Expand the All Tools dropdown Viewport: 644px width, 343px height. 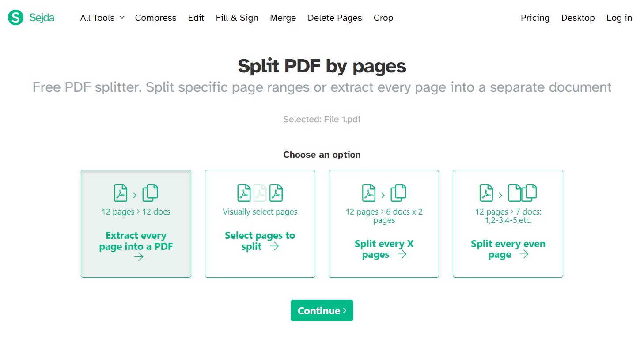click(x=102, y=18)
